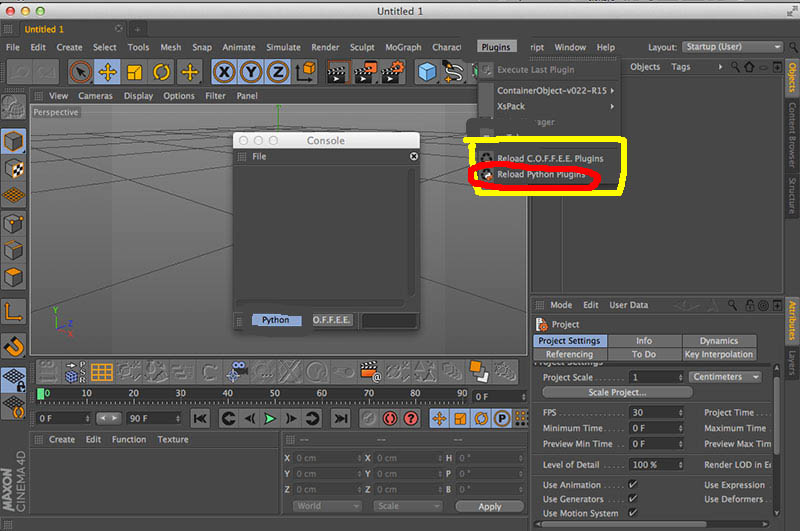Viewport: 800px width, 531px height.
Task: Open the spline pen tool icon
Action: (453, 72)
